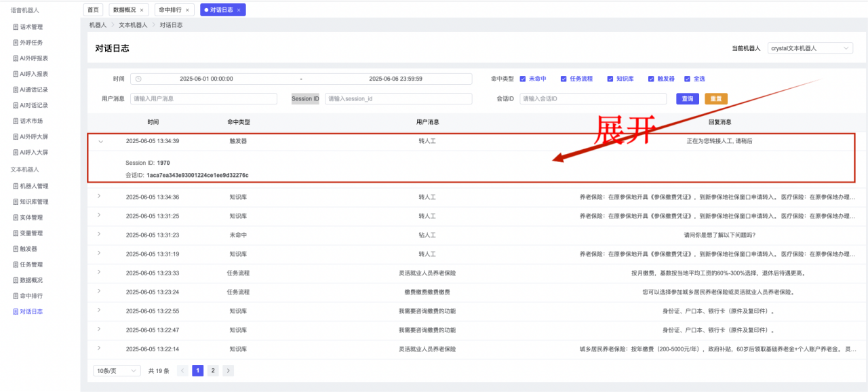868x392 pixels.
Task: Click the orange 重置 button
Action: point(715,99)
